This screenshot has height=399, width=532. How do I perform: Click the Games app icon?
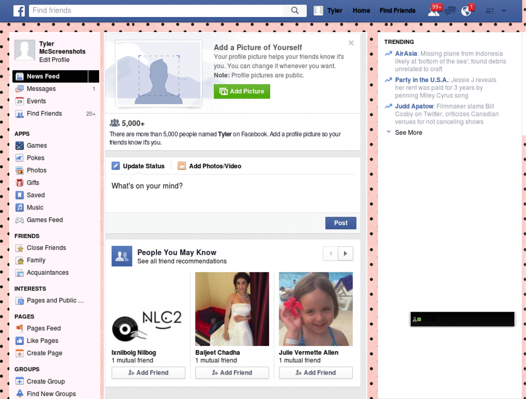click(20, 145)
